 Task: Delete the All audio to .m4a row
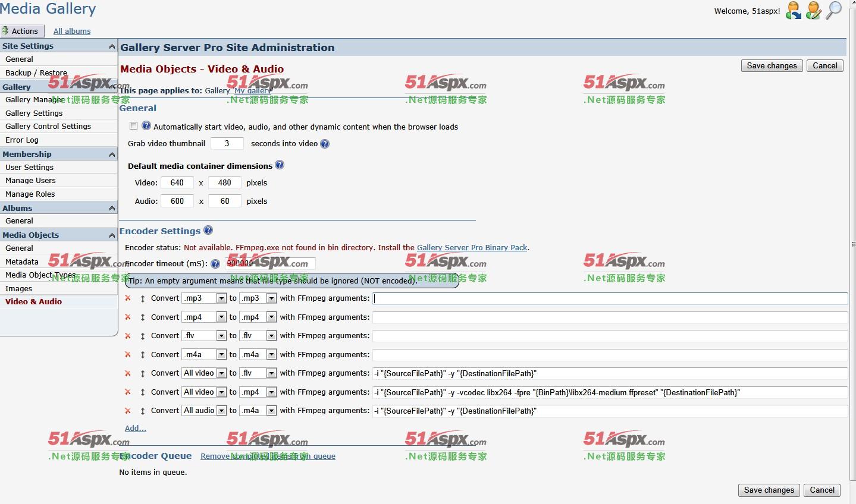(128, 411)
